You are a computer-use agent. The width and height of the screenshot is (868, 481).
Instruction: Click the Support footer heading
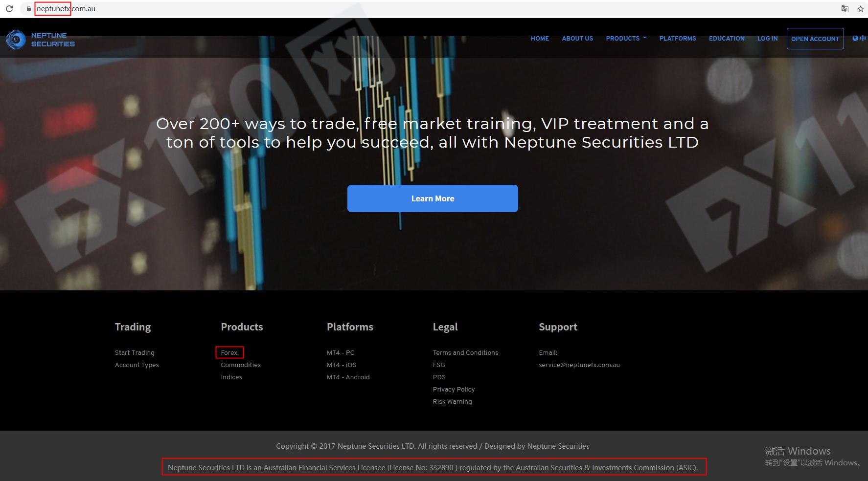point(558,327)
